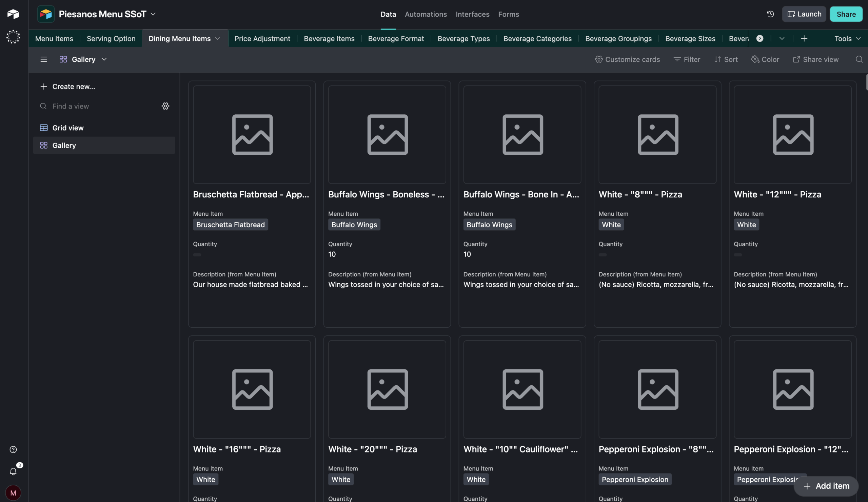This screenshot has width=868, height=502.
Task: Click the help question mark icon
Action: 13,449
